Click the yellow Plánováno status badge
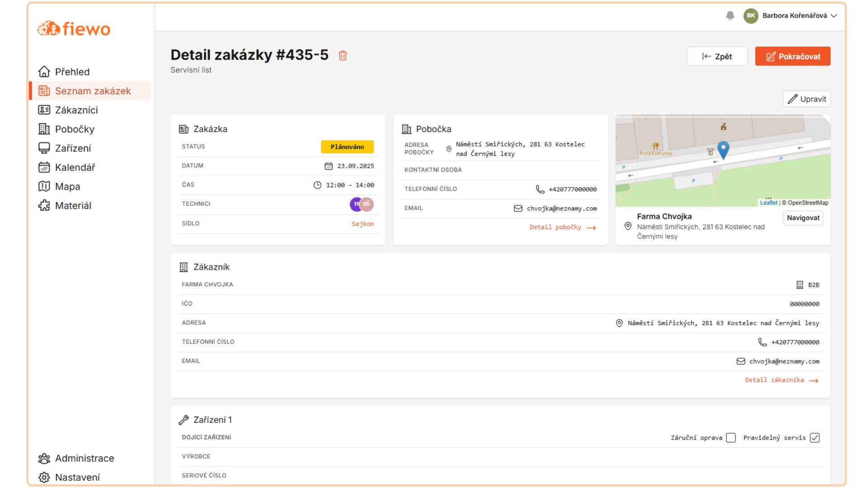 coord(347,147)
